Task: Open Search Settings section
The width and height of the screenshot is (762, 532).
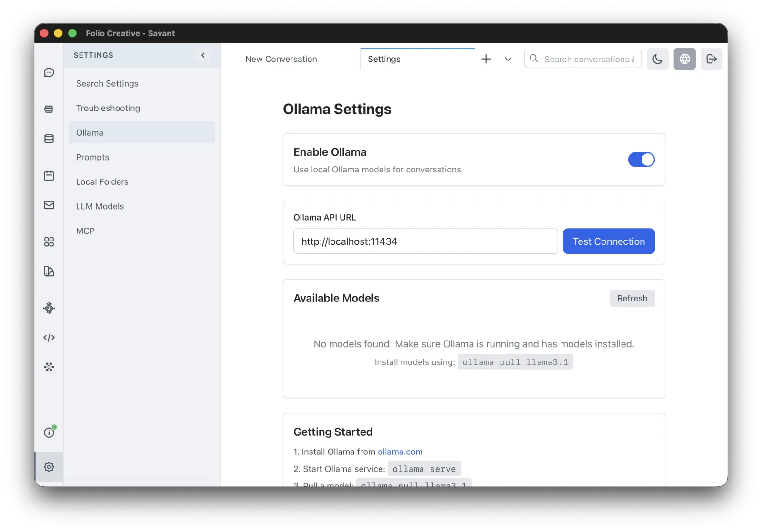Action: (142, 83)
